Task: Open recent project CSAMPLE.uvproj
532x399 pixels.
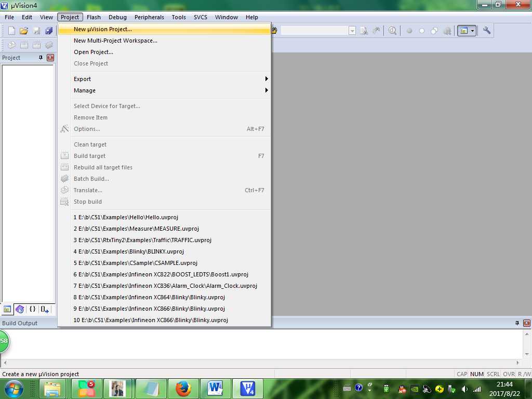Action: 165,263
